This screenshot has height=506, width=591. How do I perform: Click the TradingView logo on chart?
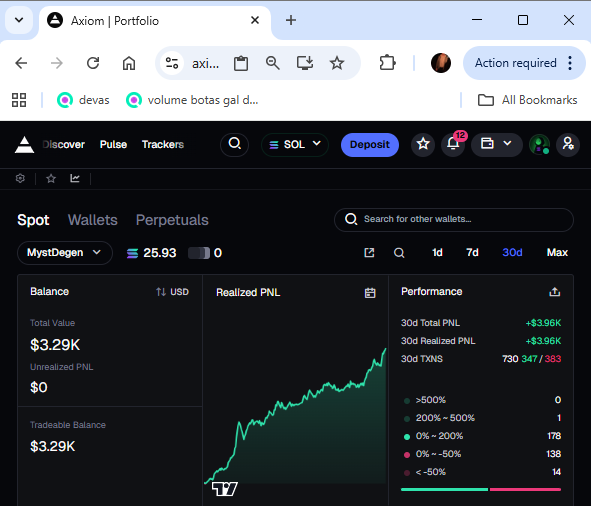coord(225,489)
